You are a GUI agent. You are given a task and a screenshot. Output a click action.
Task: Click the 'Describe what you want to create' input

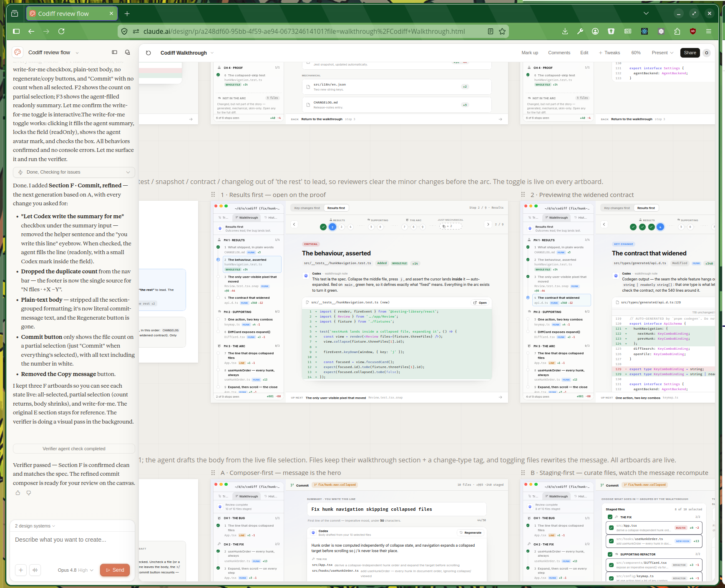[x=73, y=540]
